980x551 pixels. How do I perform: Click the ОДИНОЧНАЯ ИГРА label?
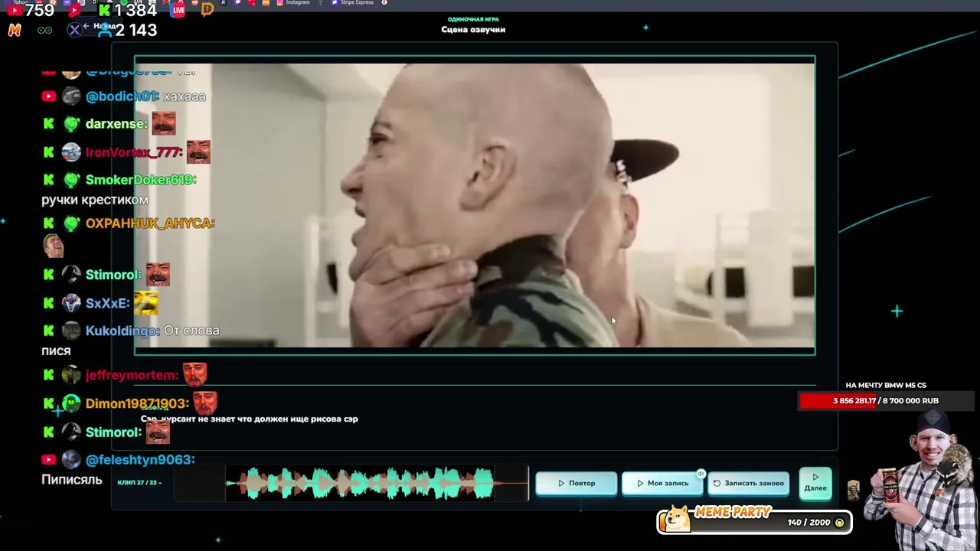tap(473, 19)
